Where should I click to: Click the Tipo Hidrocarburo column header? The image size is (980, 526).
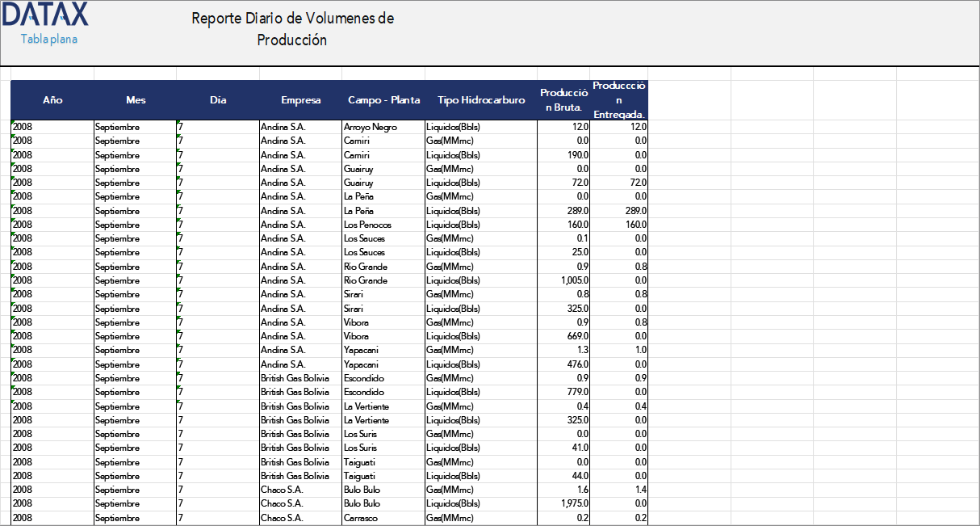pos(481,100)
